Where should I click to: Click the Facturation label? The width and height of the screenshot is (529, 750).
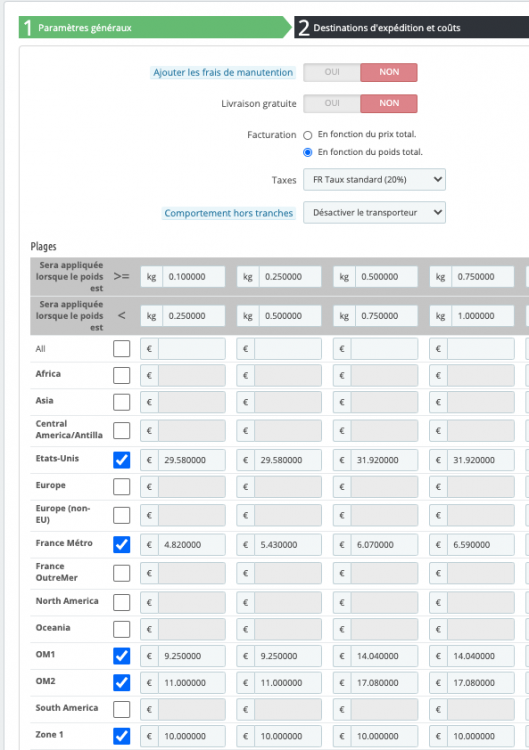click(272, 135)
